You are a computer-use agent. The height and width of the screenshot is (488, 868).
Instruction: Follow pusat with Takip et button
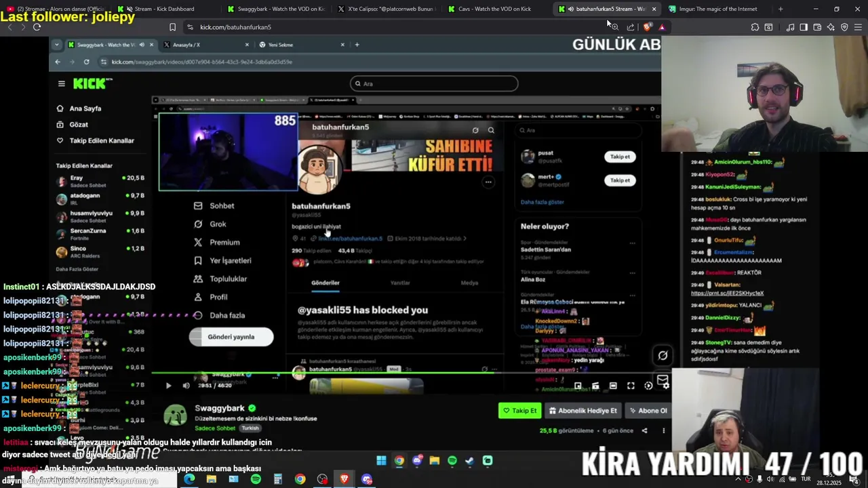pos(620,157)
